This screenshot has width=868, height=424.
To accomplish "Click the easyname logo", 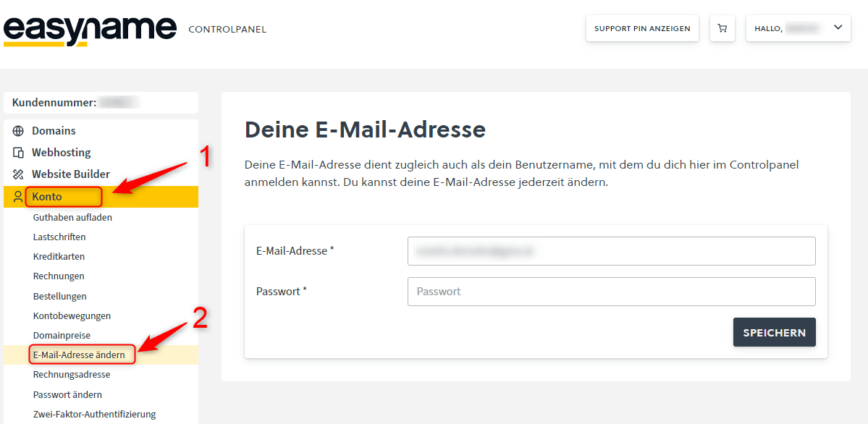I will point(89,27).
